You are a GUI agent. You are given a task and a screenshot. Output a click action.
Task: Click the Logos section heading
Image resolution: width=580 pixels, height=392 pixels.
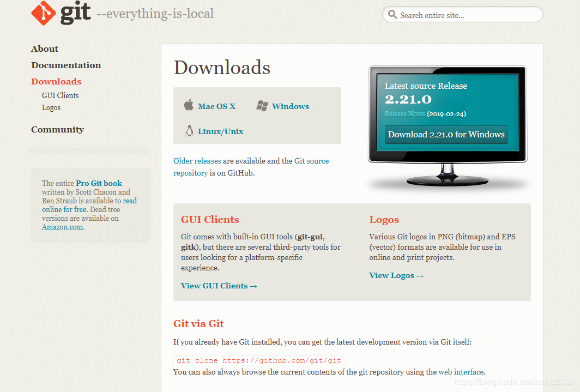[384, 220]
